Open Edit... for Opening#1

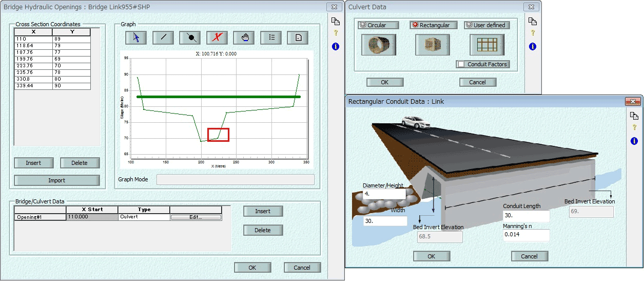tap(196, 217)
